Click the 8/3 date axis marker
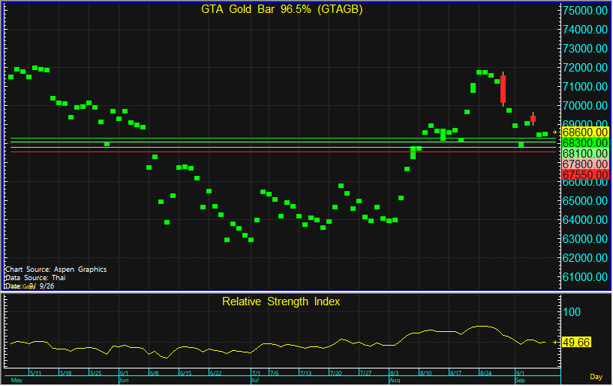 pos(394,373)
